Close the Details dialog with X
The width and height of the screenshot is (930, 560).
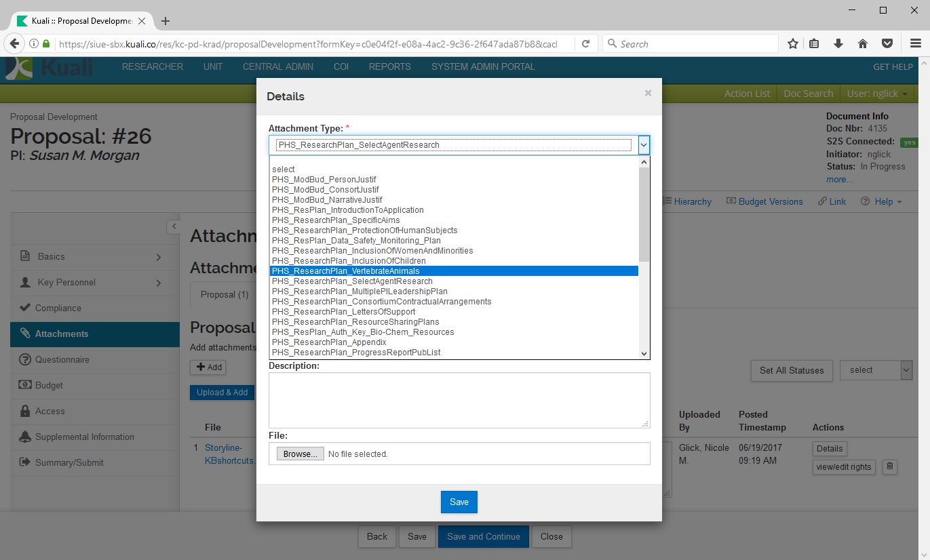(x=648, y=93)
